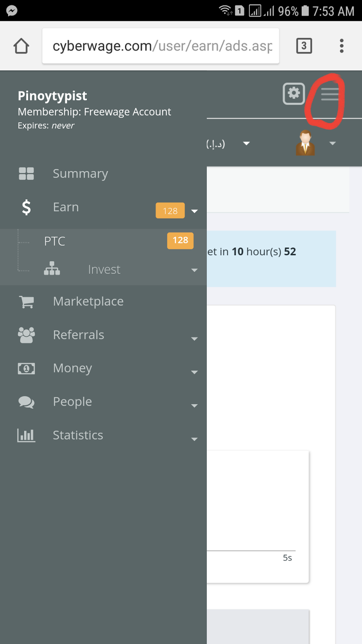The width and height of the screenshot is (362, 644).
Task: Select the Invest submenu item
Action: [x=103, y=269]
